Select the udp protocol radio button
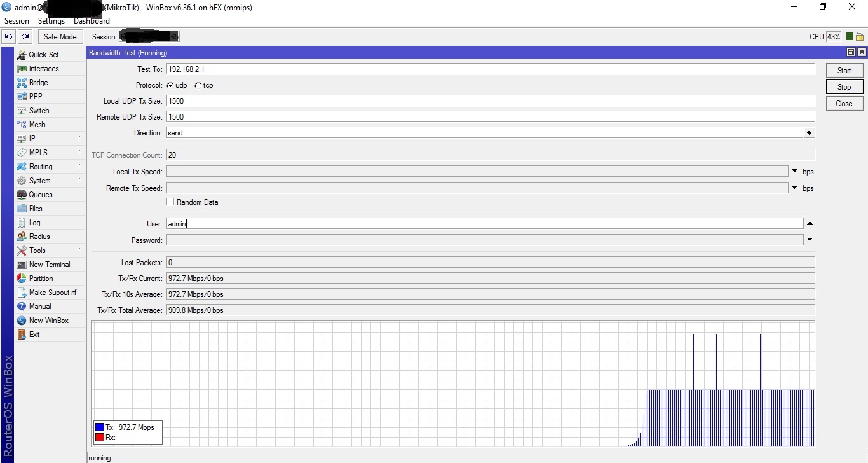 (170, 85)
